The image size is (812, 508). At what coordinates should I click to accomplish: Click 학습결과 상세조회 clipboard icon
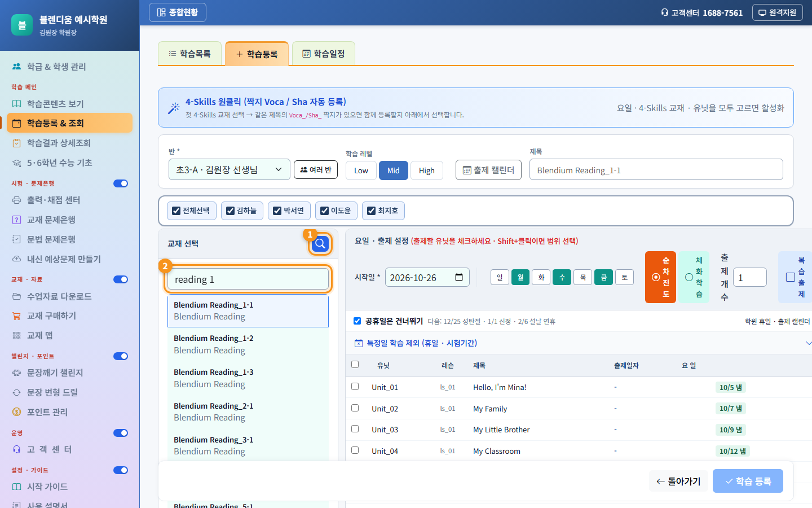[17, 143]
